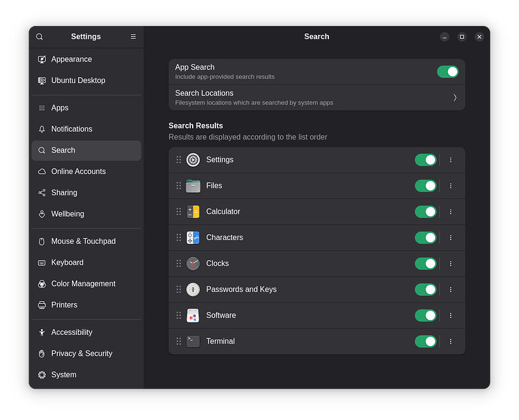
Task: Click the Terminal app icon
Action: coord(193,341)
